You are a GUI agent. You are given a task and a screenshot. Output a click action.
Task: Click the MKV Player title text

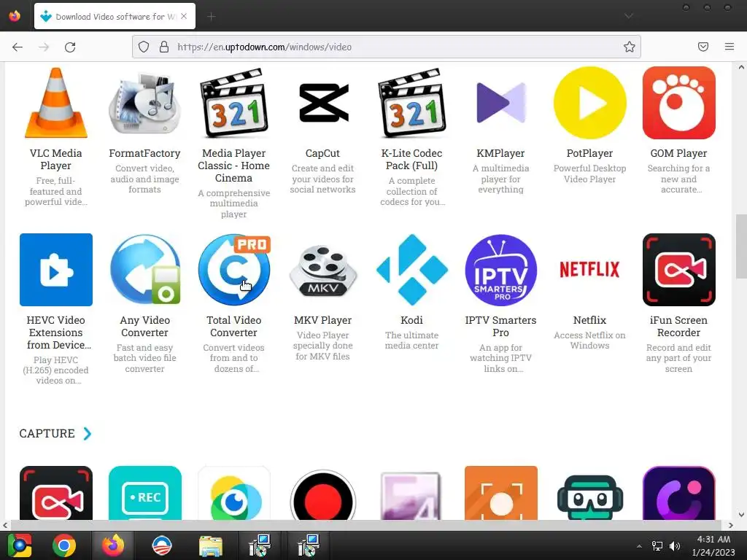coord(323,320)
